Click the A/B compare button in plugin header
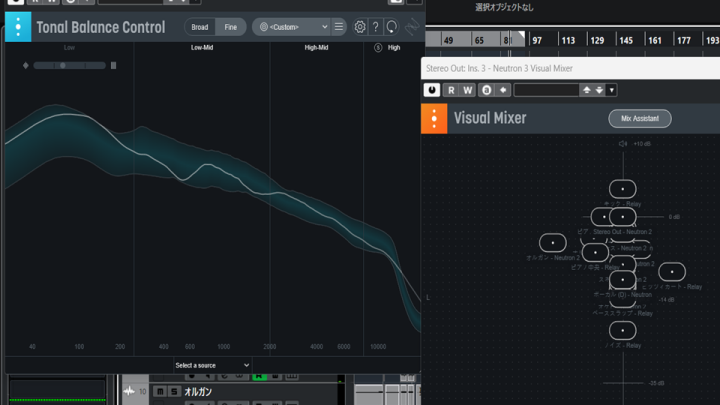 [486, 90]
